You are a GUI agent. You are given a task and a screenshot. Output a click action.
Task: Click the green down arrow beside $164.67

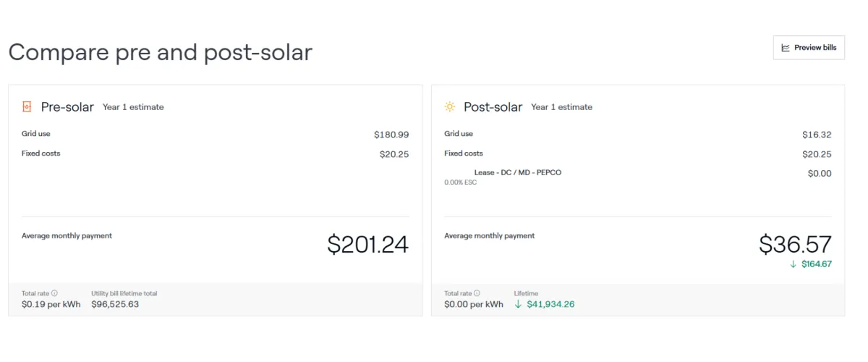[793, 264]
